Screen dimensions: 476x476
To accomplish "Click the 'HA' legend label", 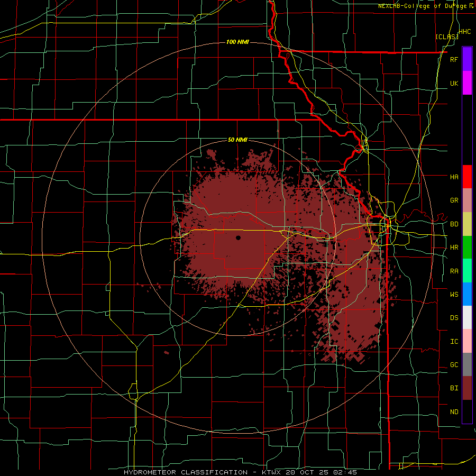I will pyautogui.click(x=454, y=177).
